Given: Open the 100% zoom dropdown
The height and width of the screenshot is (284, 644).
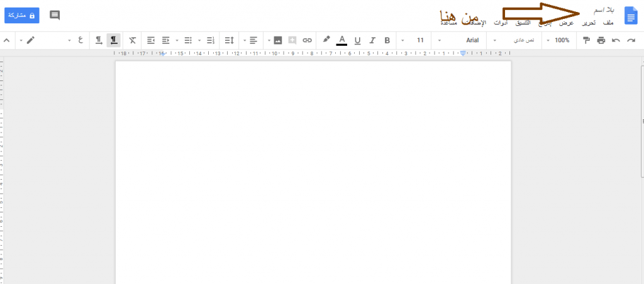Looking at the screenshot, I should 558,40.
